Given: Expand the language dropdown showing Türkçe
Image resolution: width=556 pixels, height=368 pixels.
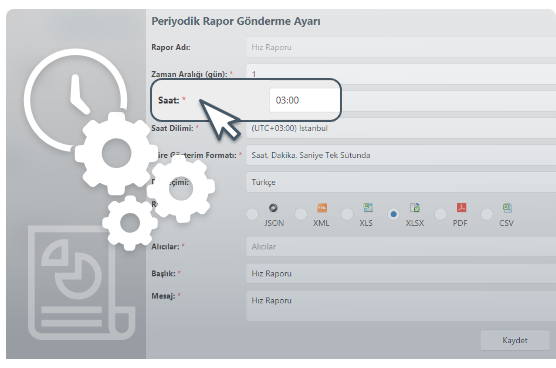Looking at the screenshot, I should [x=401, y=182].
